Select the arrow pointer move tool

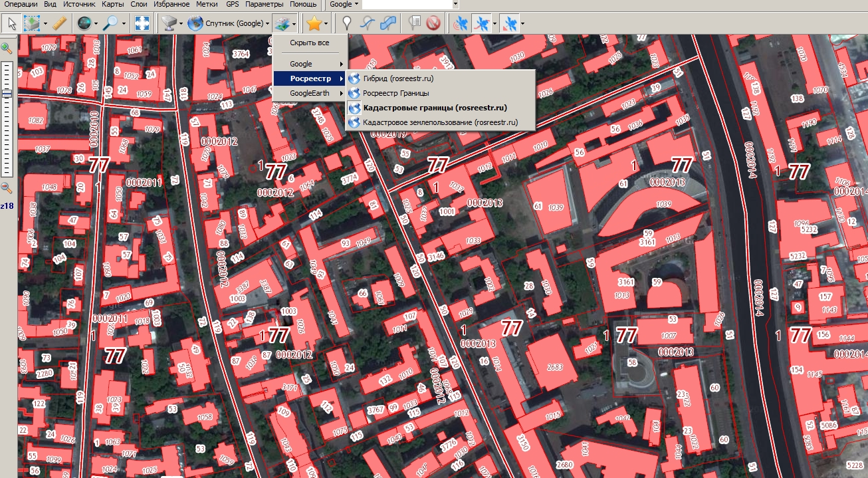pyautogui.click(x=11, y=24)
